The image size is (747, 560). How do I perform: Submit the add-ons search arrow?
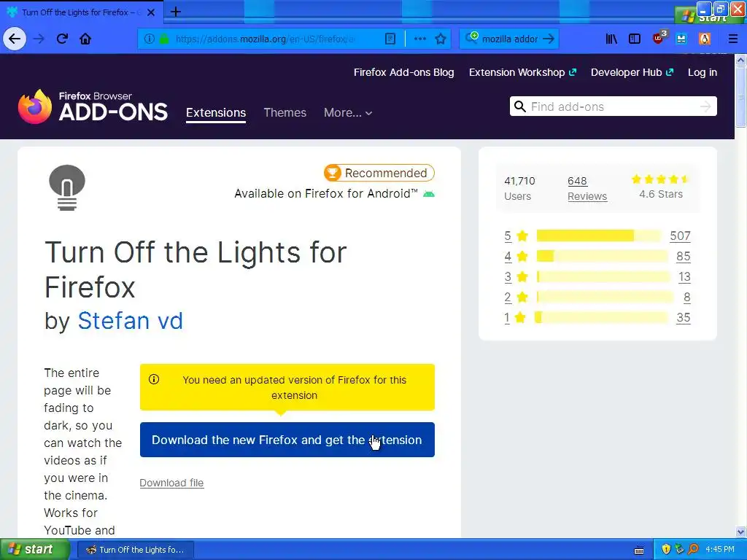705,106
